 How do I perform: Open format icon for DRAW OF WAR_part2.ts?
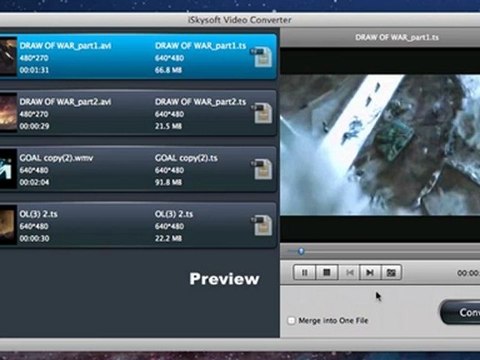262,113
